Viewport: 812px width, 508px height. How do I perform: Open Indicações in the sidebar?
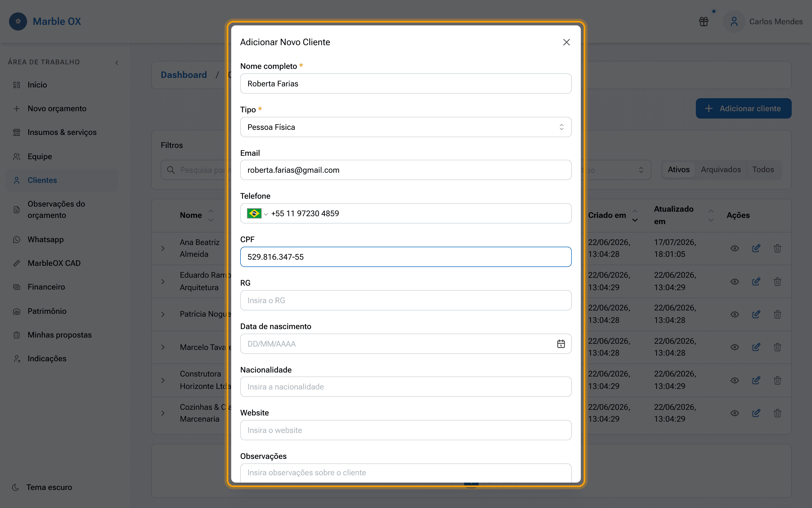[62, 358]
